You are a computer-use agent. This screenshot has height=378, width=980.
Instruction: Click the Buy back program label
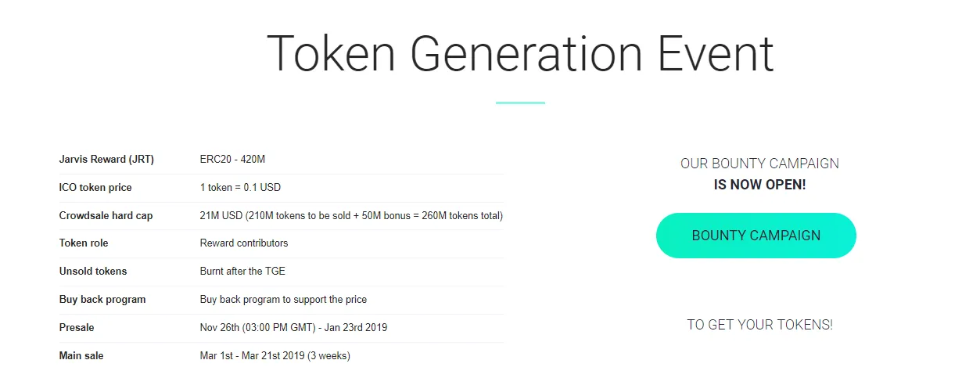(102, 300)
